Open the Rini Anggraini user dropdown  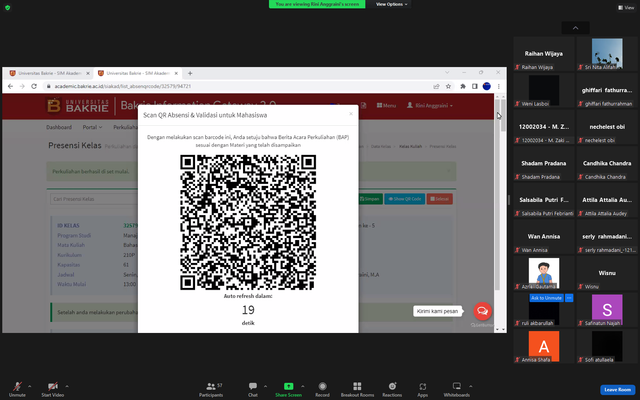pyautogui.click(x=430, y=105)
